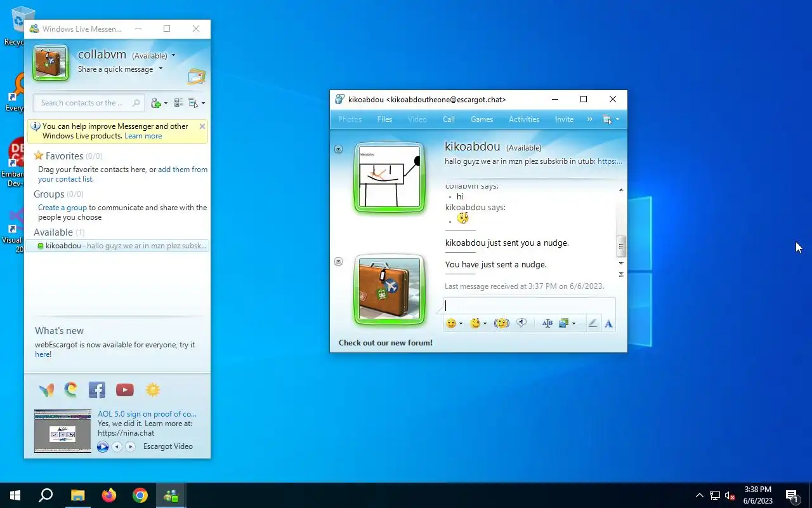The image size is (812, 508).
Task: Open the AOL 5.0 sign on link
Action: [x=147, y=414]
